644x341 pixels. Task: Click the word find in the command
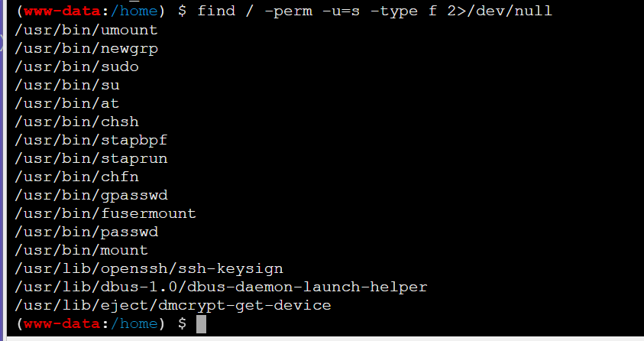click(215, 11)
